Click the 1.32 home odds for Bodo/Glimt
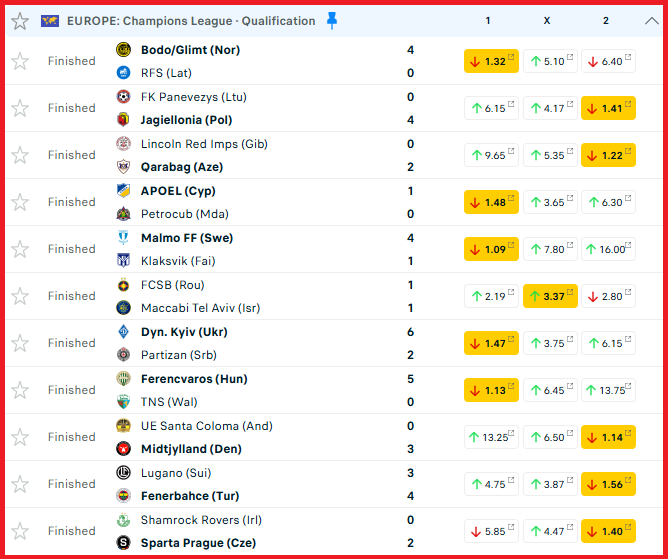This screenshot has width=668, height=559. click(x=491, y=61)
